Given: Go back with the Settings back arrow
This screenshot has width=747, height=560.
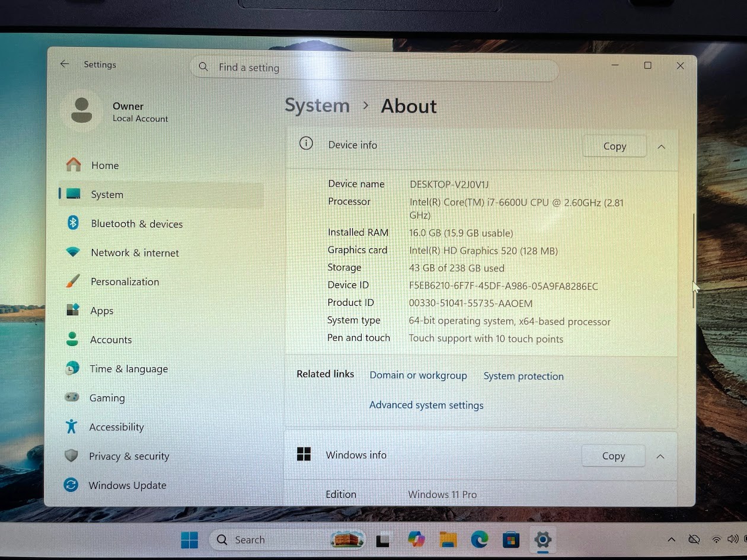Looking at the screenshot, I should click(x=65, y=64).
